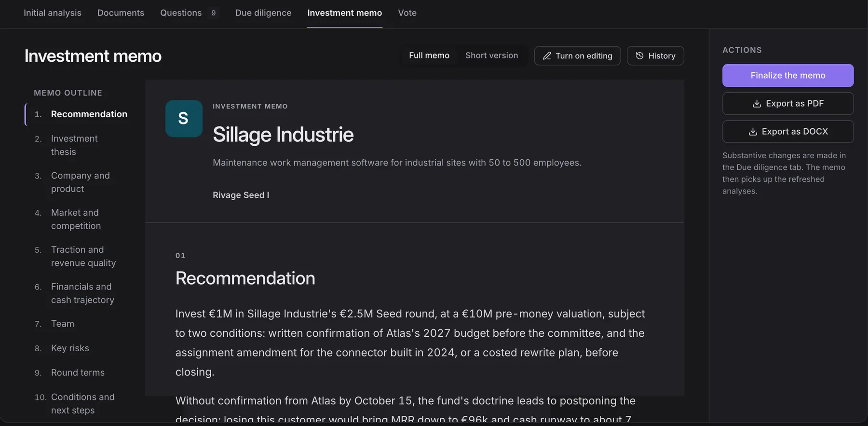Click the download icon beside Export as DOCX
Image resolution: width=868 pixels, height=426 pixels.
pos(753,132)
